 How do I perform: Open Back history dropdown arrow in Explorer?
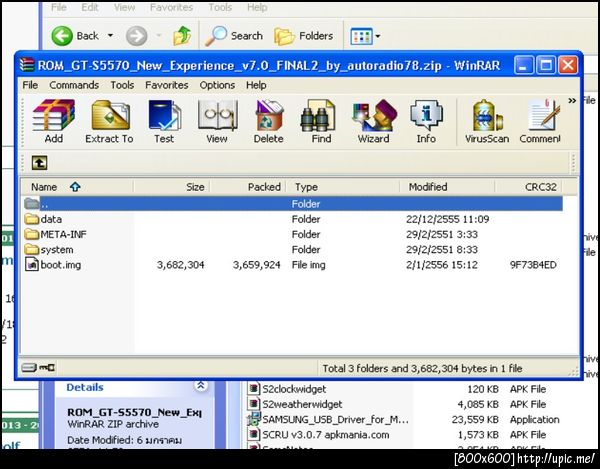click(110, 36)
